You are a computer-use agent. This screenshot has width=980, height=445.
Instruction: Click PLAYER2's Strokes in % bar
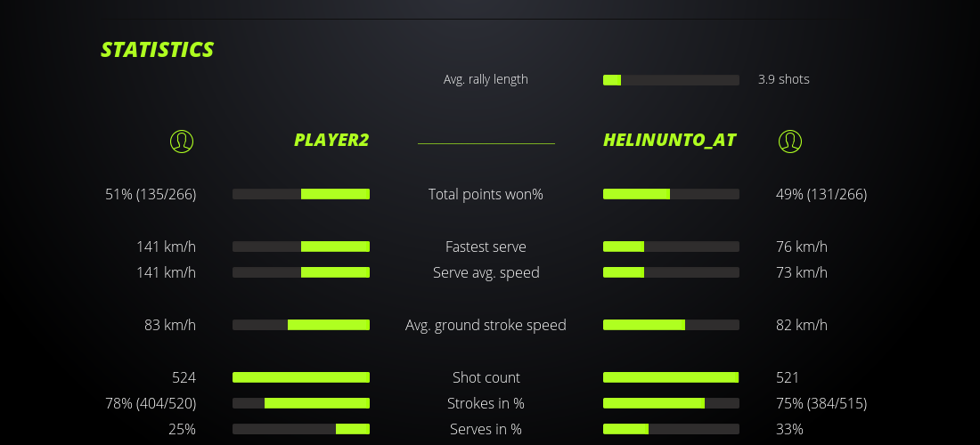tap(301, 403)
